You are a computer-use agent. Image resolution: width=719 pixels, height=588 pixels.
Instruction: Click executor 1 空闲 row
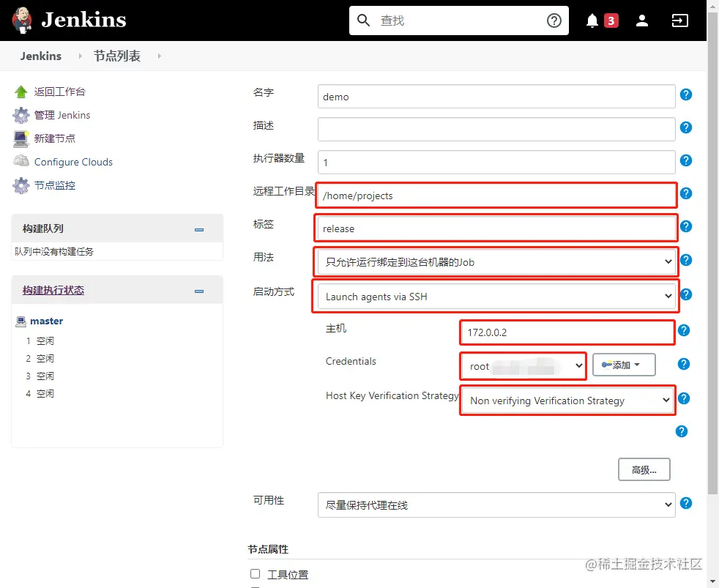pos(40,340)
